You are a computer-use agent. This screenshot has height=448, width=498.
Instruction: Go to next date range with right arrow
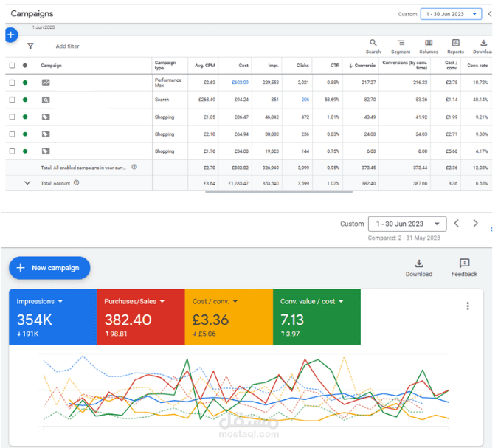coord(475,224)
